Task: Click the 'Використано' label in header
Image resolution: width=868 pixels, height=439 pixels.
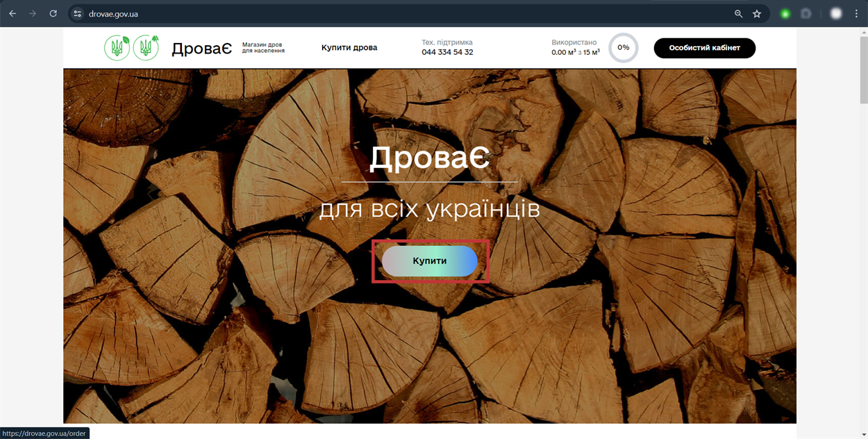Action: [574, 42]
